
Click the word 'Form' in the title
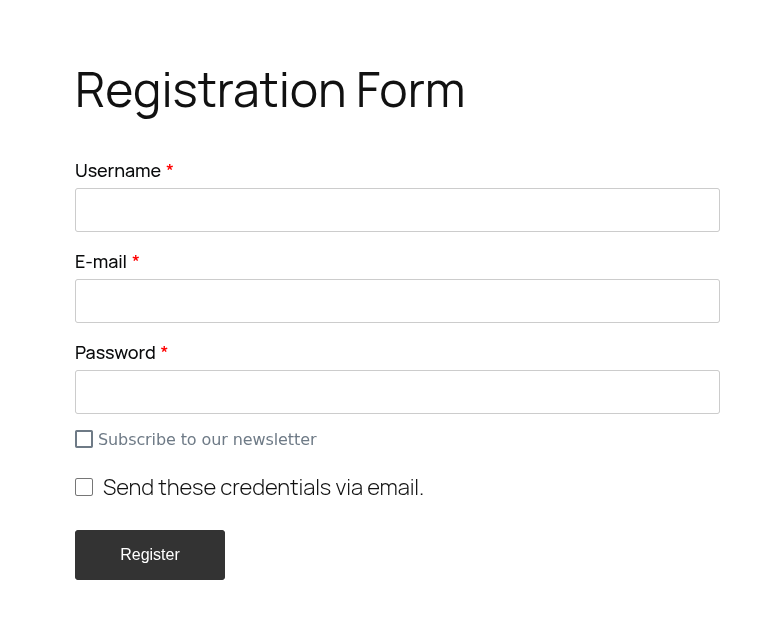pyautogui.click(x=410, y=90)
